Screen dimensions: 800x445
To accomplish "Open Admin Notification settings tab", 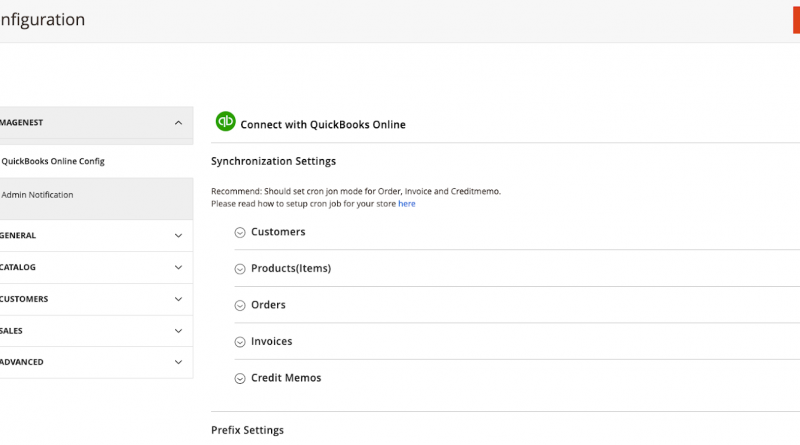I will [37, 195].
